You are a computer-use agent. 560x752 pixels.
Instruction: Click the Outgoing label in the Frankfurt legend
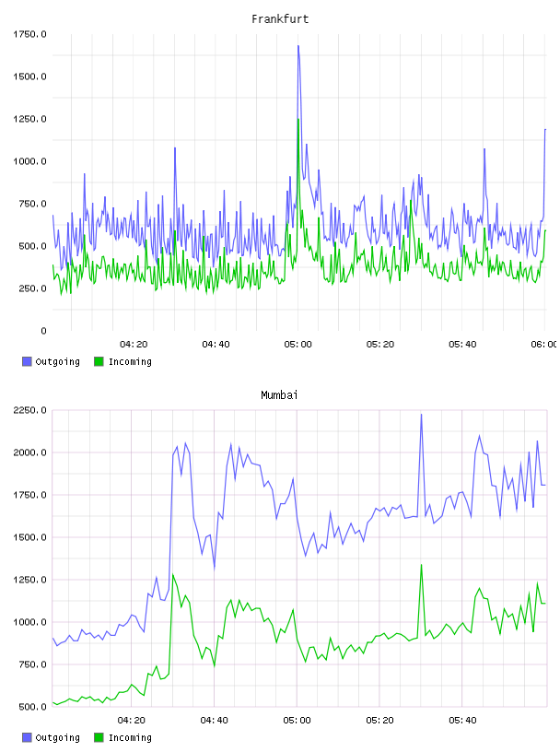pos(57,361)
